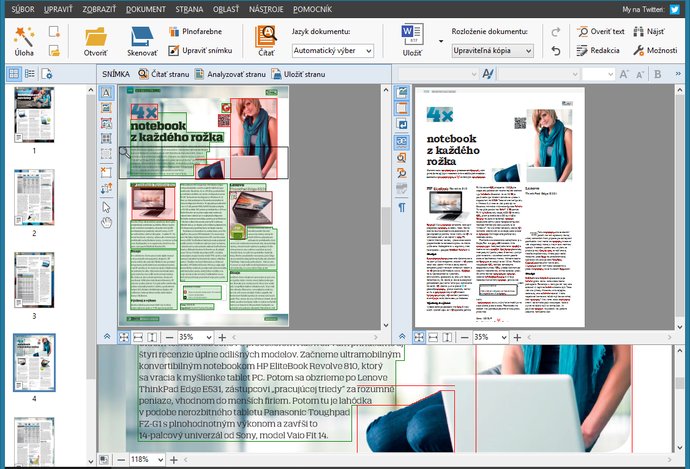Select the draw background picture area tool
The image size is (690, 469).
click(106, 124)
